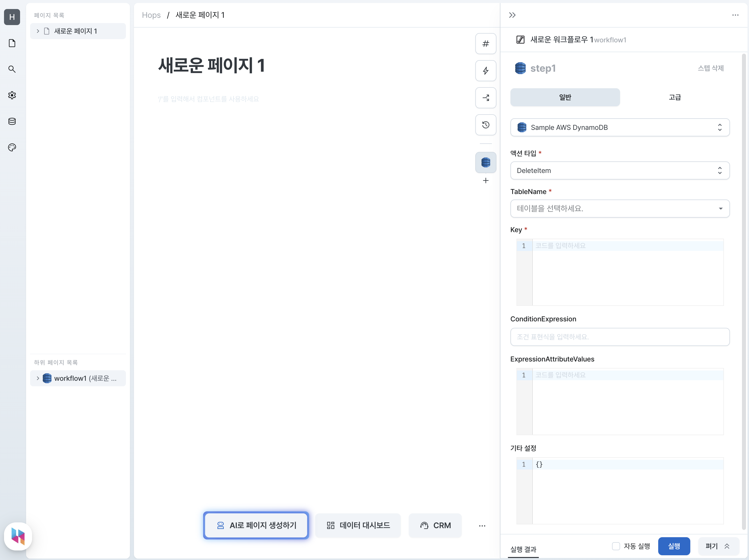749x560 pixels.
Task: Click AI로 페이지 생성하기 button
Action: pos(256,525)
